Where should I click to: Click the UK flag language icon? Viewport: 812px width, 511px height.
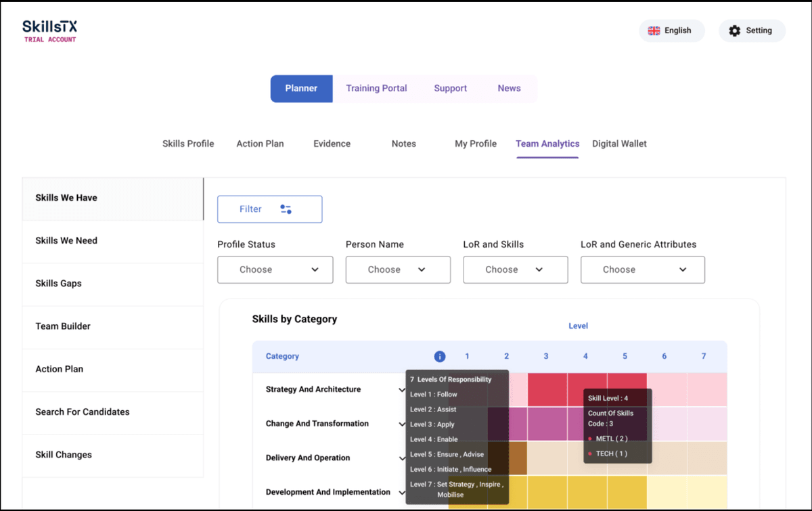click(654, 30)
